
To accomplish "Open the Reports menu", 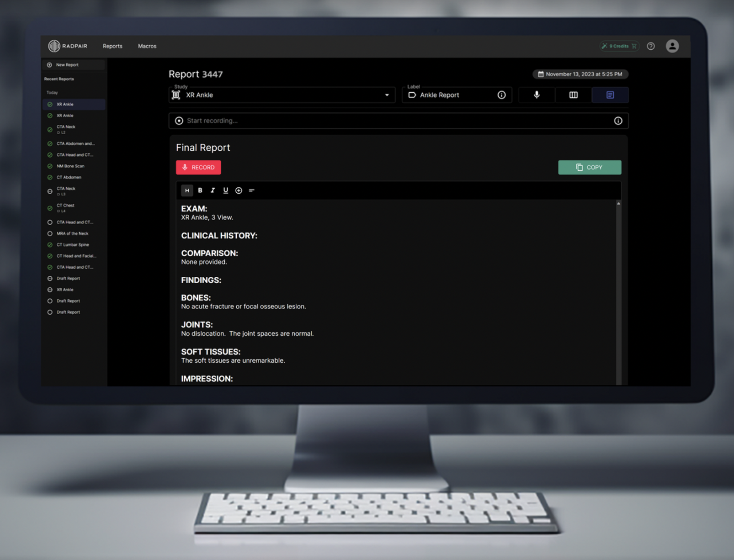I will (112, 46).
